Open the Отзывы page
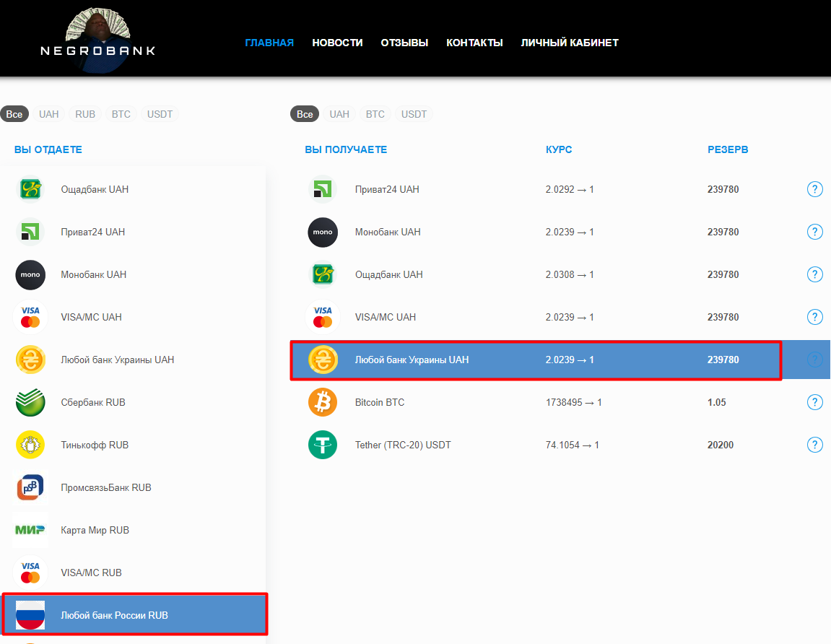This screenshot has height=644, width=831. (x=404, y=43)
